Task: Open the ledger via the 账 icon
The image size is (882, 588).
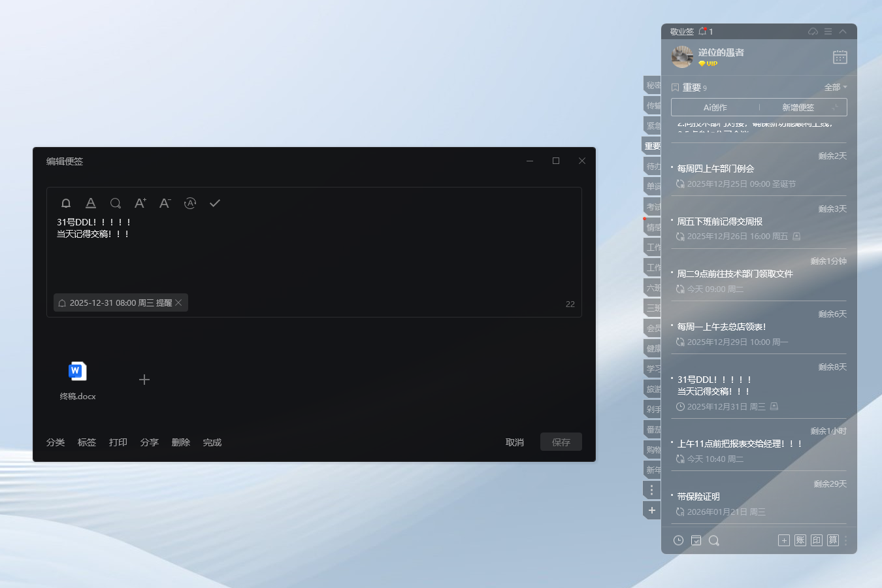Action: click(800, 540)
